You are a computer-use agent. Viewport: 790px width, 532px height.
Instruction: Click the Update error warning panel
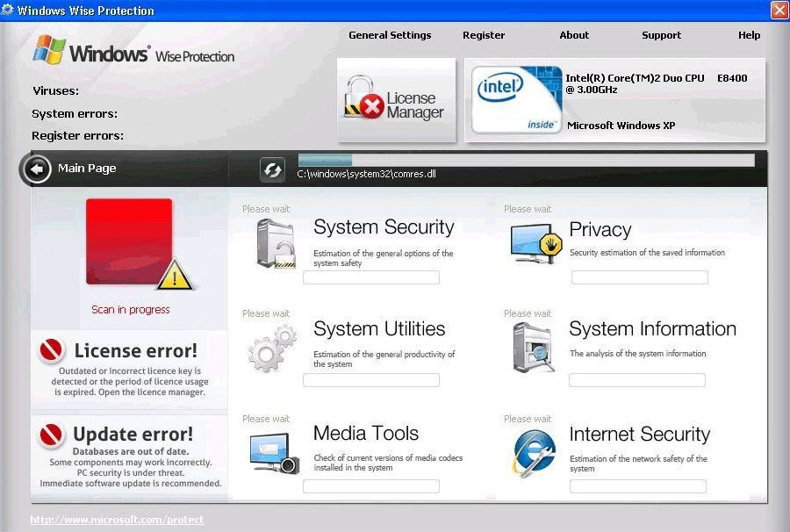click(130, 457)
